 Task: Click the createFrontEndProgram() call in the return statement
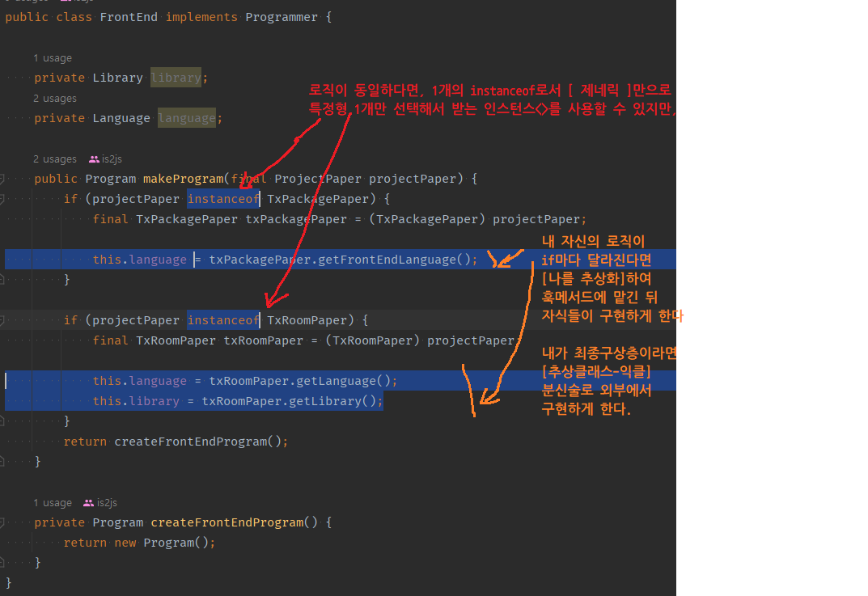pyautogui.click(x=197, y=442)
